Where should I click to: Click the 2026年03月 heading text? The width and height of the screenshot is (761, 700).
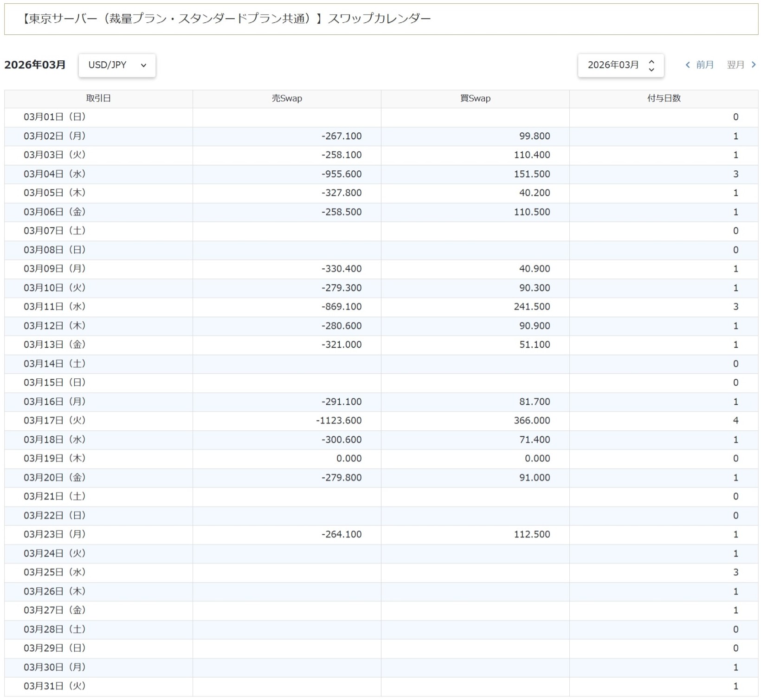[x=35, y=65]
